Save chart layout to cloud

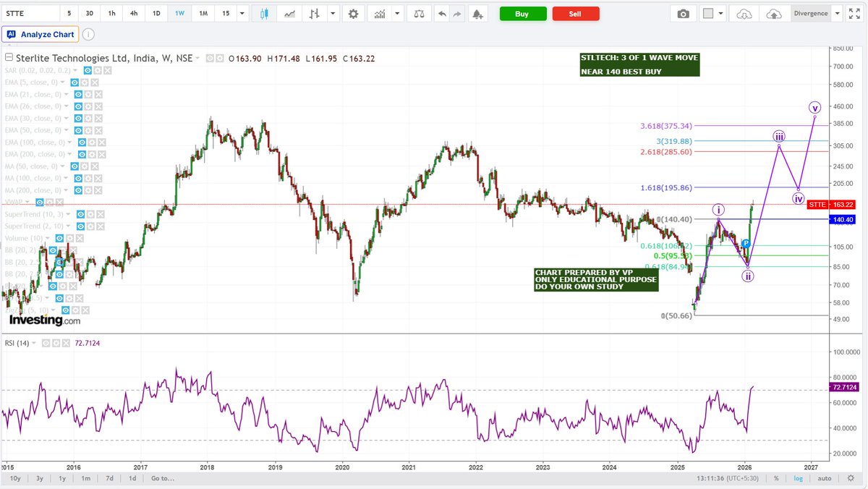pos(773,14)
